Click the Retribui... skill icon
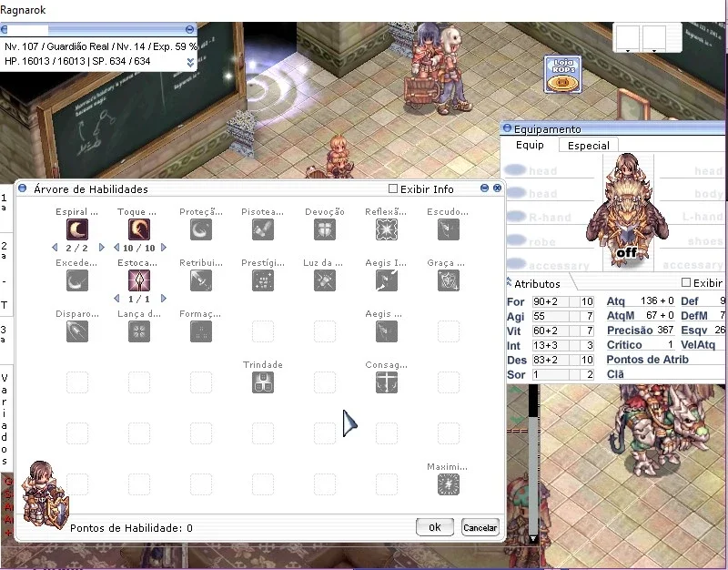This screenshot has width=728, height=570. (x=201, y=280)
